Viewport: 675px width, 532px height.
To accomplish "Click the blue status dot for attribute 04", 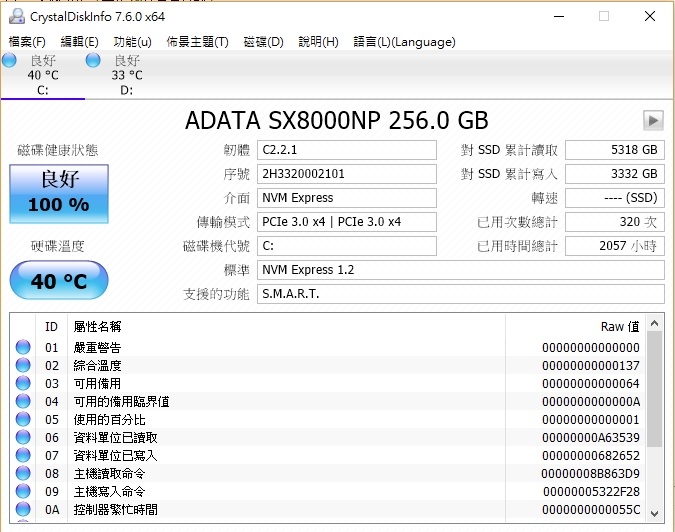I will [23, 401].
